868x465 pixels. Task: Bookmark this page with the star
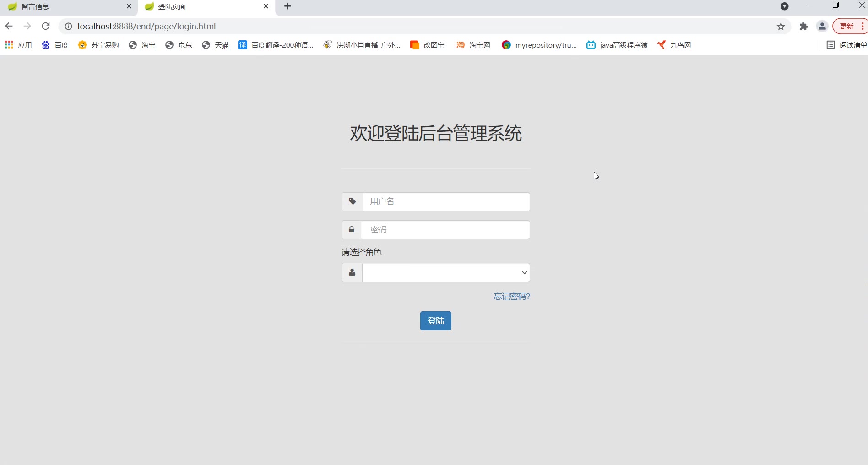pyautogui.click(x=781, y=27)
